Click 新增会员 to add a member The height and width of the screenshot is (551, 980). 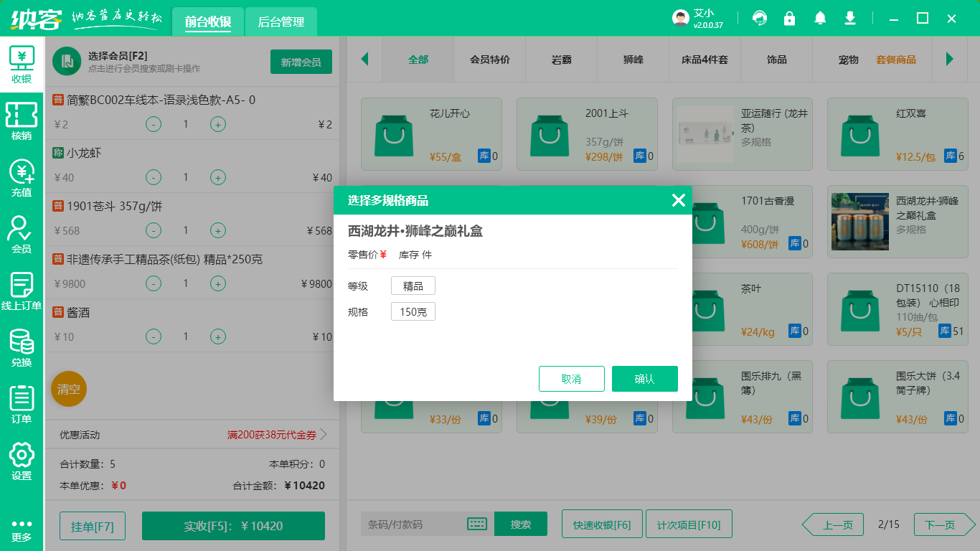301,62
